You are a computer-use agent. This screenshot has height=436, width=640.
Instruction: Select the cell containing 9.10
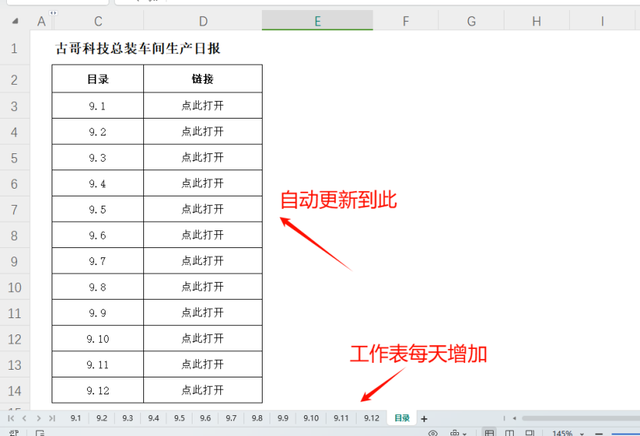(98, 338)
